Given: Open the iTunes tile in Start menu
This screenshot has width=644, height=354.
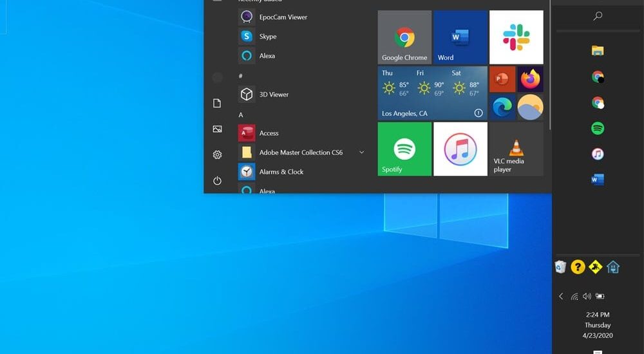Looking at the screenshot, I should tap(460, 149).
